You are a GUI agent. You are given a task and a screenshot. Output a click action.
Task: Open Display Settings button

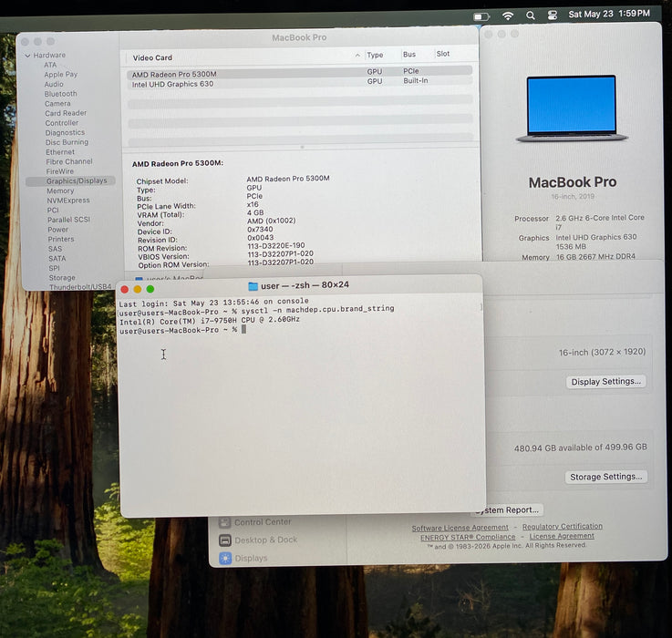tap(606, 381)
